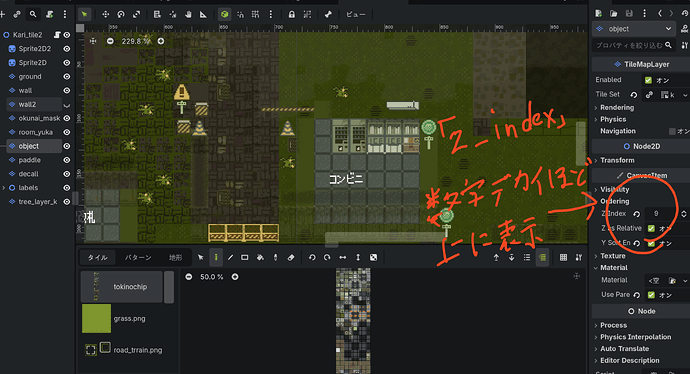690x374 pixels.
Task: Select the tokinochip tile source
Action: coord(121,287)
